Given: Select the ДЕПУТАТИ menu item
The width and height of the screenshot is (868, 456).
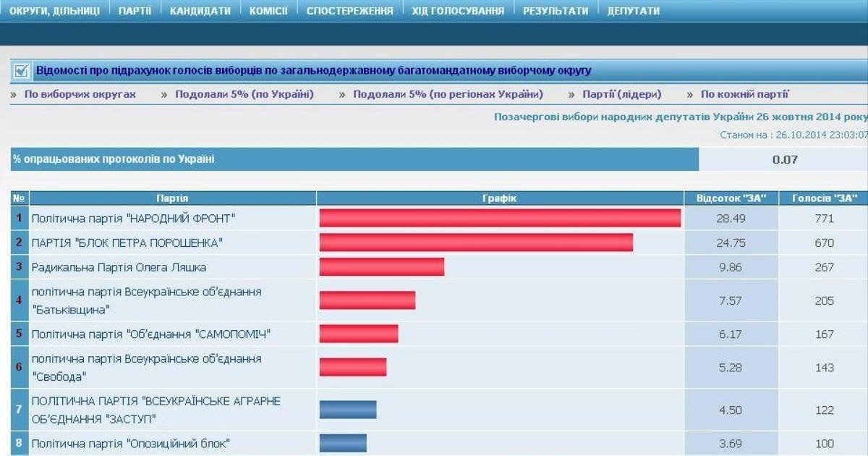Looking at the screenshot, I should (633, 11).
